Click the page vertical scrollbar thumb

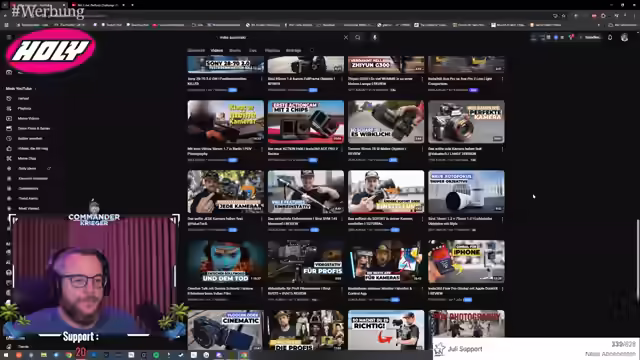tap(638, 261)
